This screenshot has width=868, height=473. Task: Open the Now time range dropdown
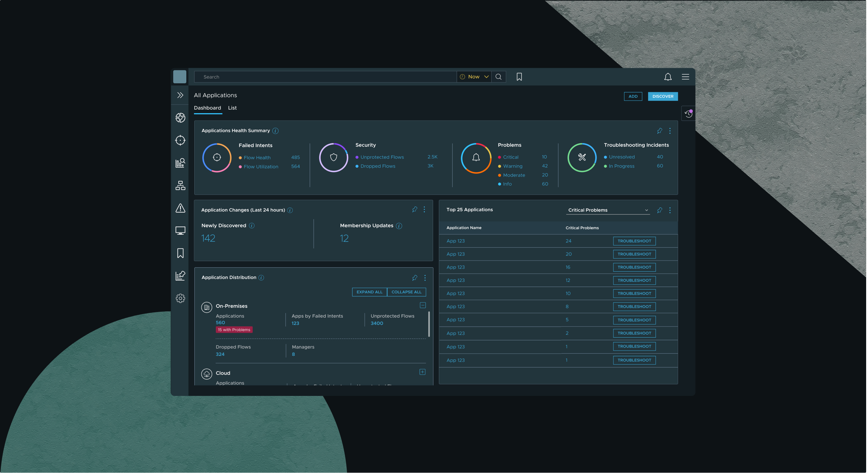(x=474, y=77)
